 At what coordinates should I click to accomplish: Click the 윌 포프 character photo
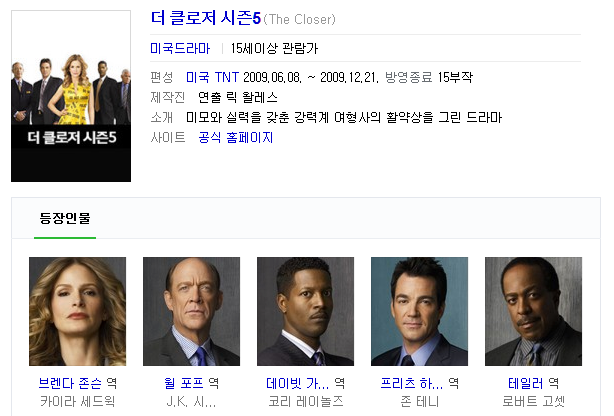pyautogui.click(x=191, y=311)
